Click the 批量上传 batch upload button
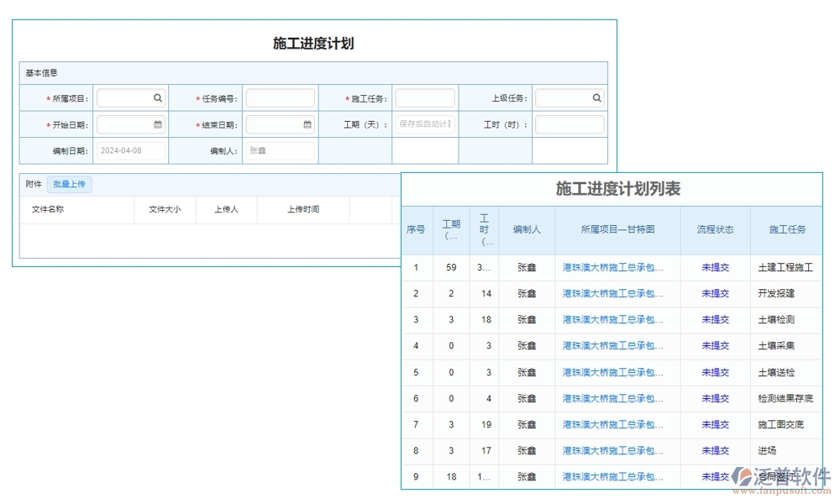The height and width of the screenshot is (504, 840). [x=69, y=184]
